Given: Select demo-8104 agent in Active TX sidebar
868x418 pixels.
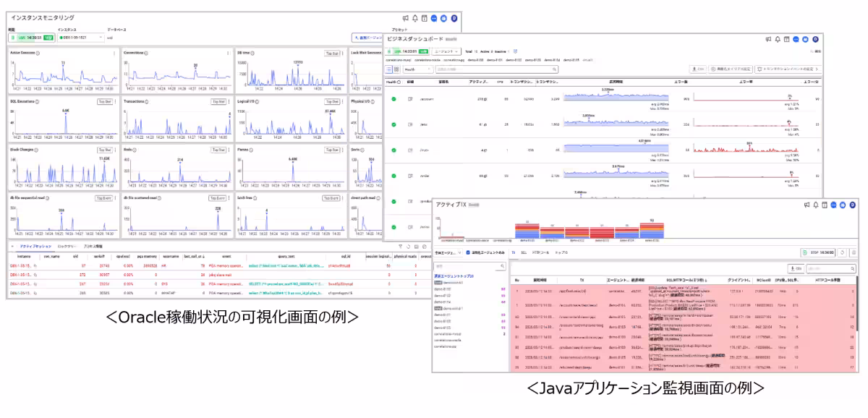Looking at the screenshot, I should 442,302.
